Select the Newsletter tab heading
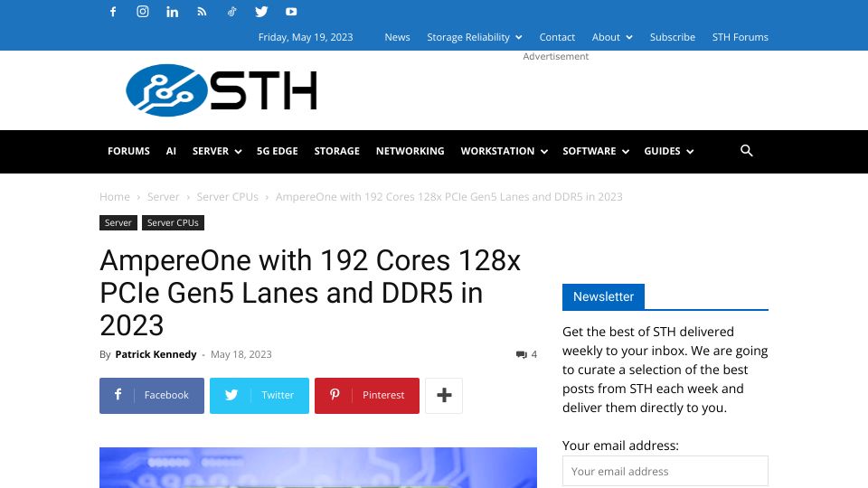 coord(603,297)
